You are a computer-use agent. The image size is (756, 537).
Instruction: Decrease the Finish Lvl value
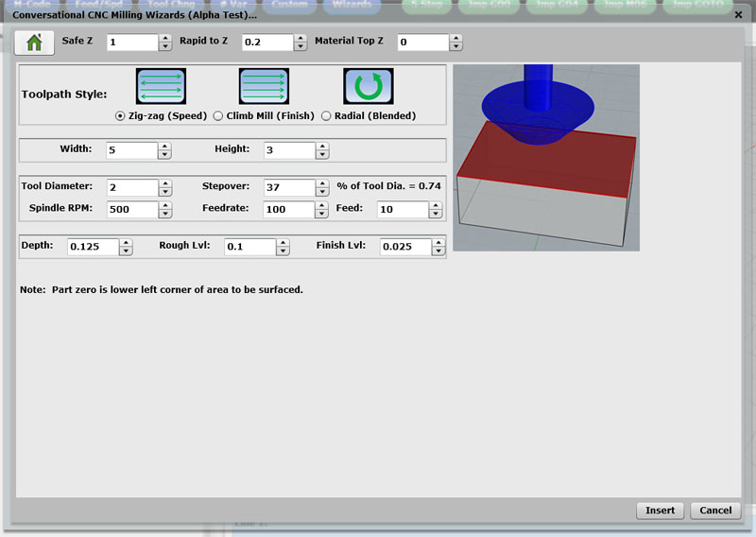(x=438, y=251)
